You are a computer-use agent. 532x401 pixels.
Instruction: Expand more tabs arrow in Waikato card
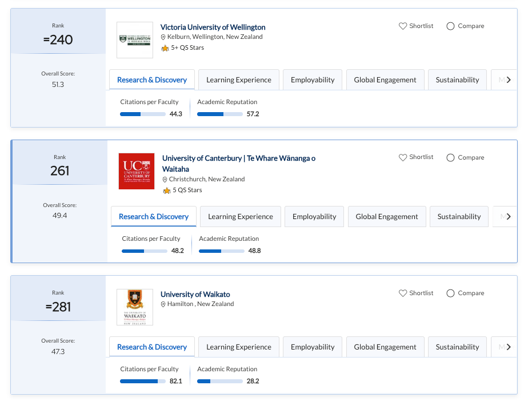[x=509, y=347]
